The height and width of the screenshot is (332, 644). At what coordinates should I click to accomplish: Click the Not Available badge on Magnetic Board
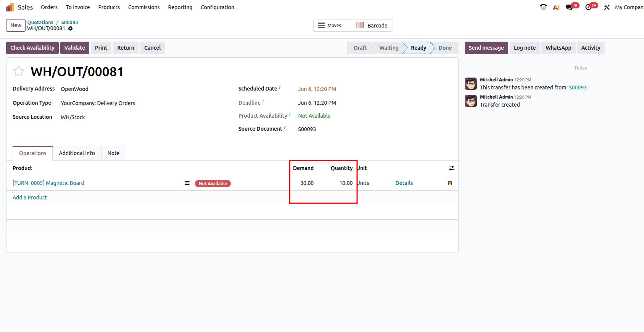(x=213, y=183)
